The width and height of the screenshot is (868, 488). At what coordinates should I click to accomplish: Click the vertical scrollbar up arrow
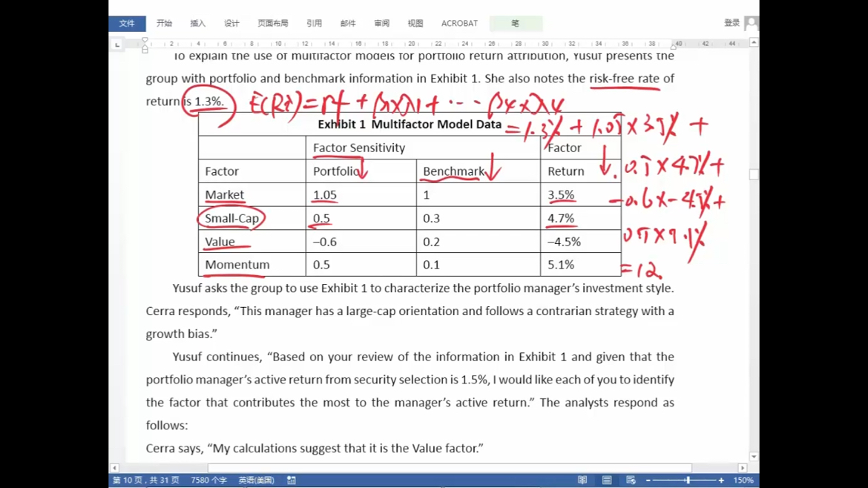coord(754,42)
